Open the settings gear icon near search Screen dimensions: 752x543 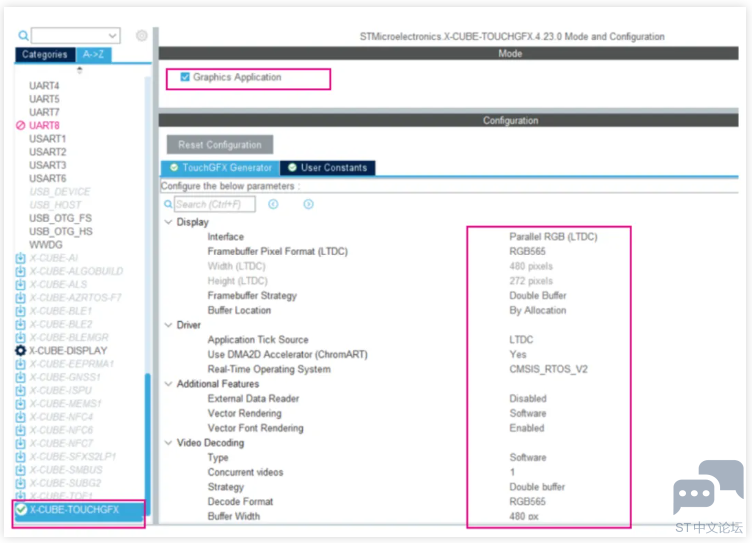click(141, 35)
